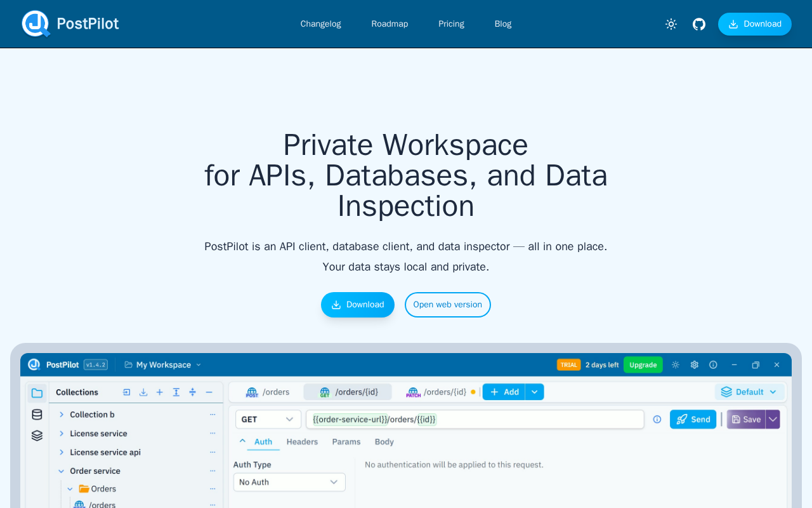Open the dropdown arrow next to Save
The width and height of the screenshot is (812, 508).
(773, 420)
